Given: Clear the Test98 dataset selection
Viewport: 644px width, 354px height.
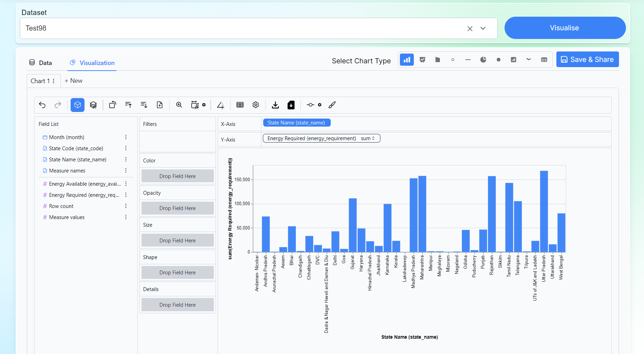Looking at the screenshot, I should (470, 29).
